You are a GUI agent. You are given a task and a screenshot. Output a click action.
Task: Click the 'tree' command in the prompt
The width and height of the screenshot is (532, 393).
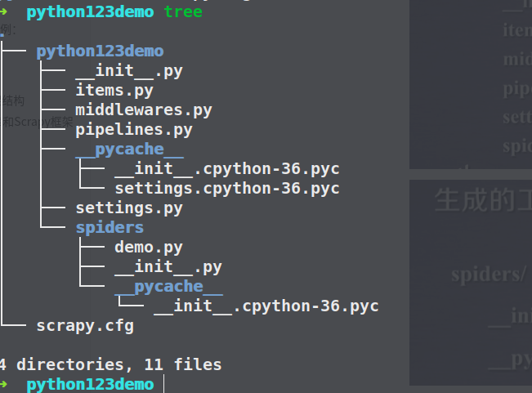pyautogui.click(x=183, y=12)
